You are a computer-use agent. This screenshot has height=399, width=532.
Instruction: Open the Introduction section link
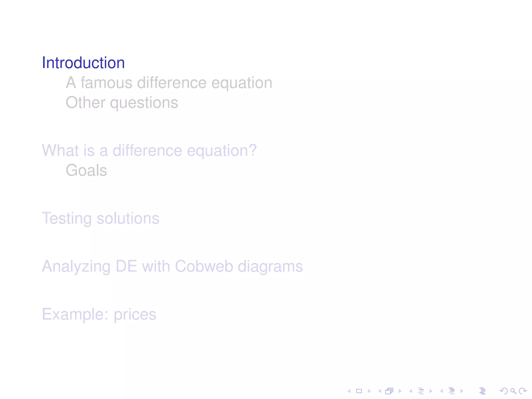83,63
